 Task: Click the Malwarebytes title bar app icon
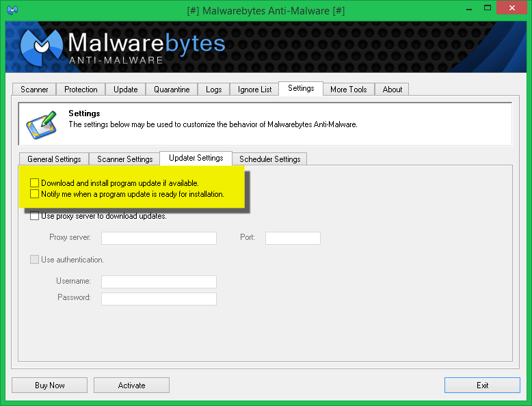pos(12,10)
